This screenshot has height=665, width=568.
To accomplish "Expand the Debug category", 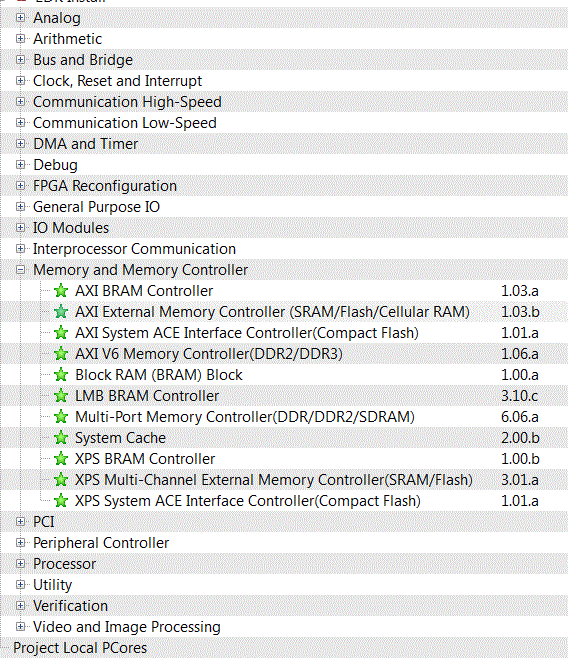I will pos(20,165).
